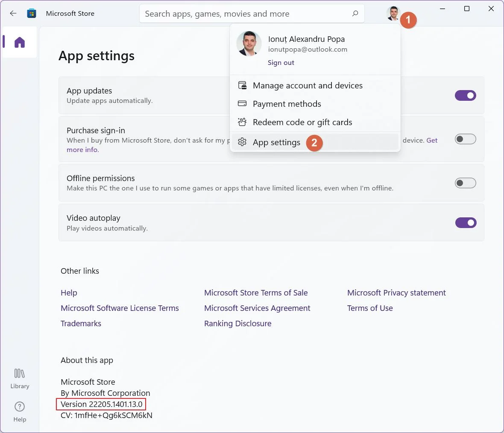
Task: Enable the Offline permissions toggle
Action: [465, 183]
